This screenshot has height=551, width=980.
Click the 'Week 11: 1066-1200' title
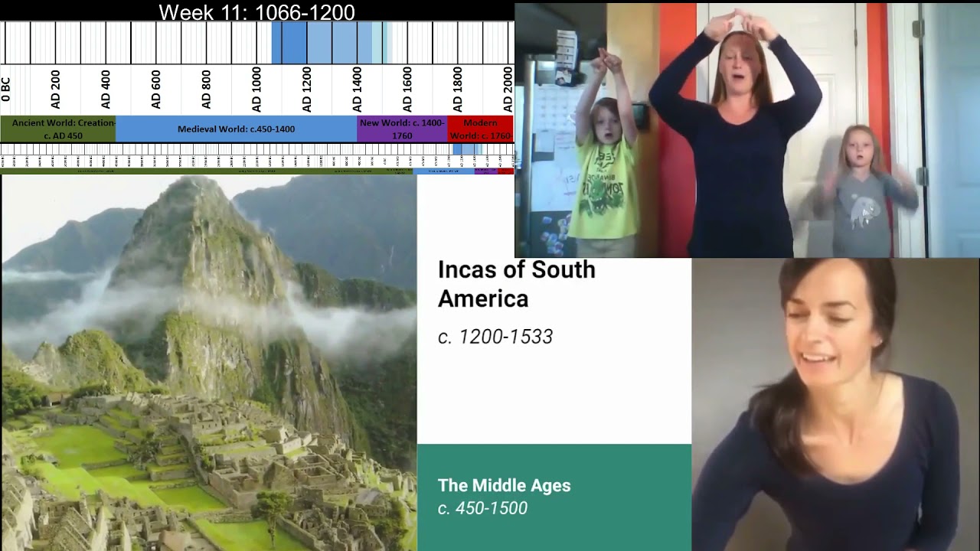(x=257, y=12)
